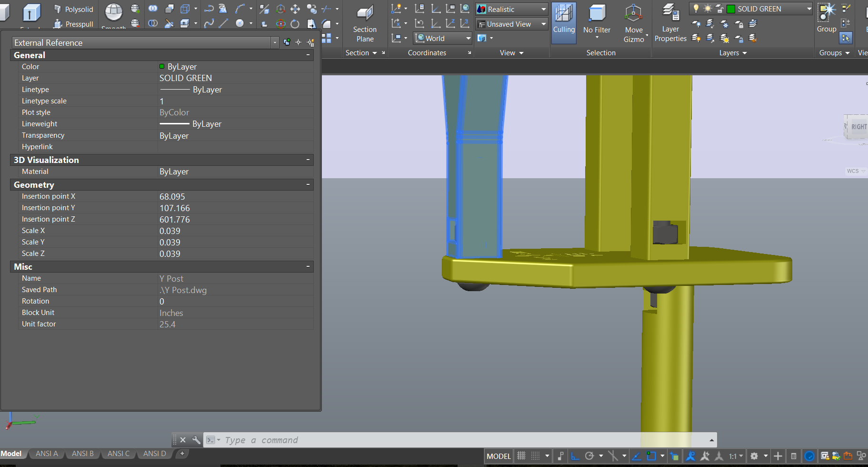Click the Freeze layer icon
The width and height of the screenshot is (868, 467).
tap(725, 24)
